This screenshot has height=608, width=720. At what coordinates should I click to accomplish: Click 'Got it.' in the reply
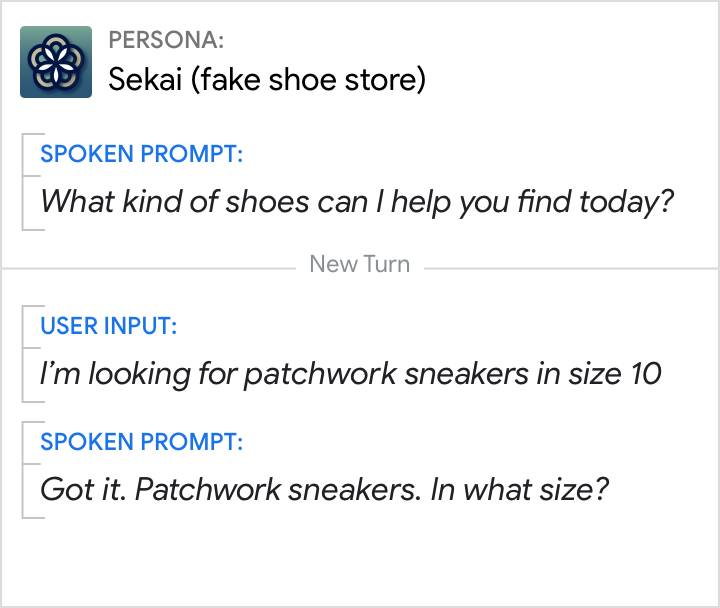[82, 489]
